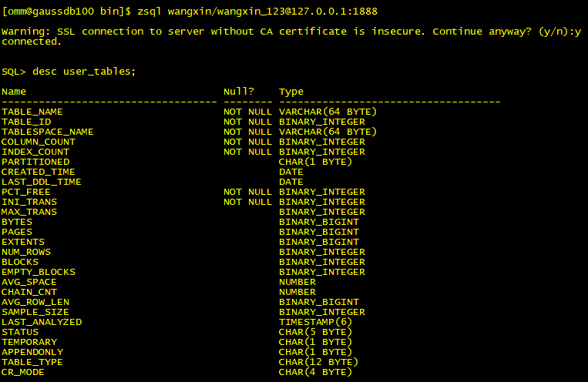Click the 'Name' column header
This screenshot has height=382, width=588.
point(14,92)
